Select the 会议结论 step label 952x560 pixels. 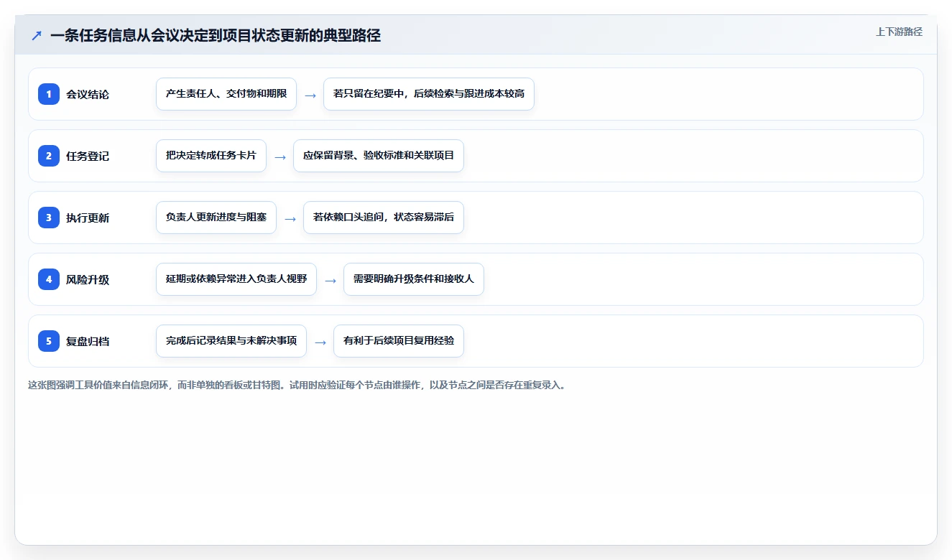tap(88, 94)
